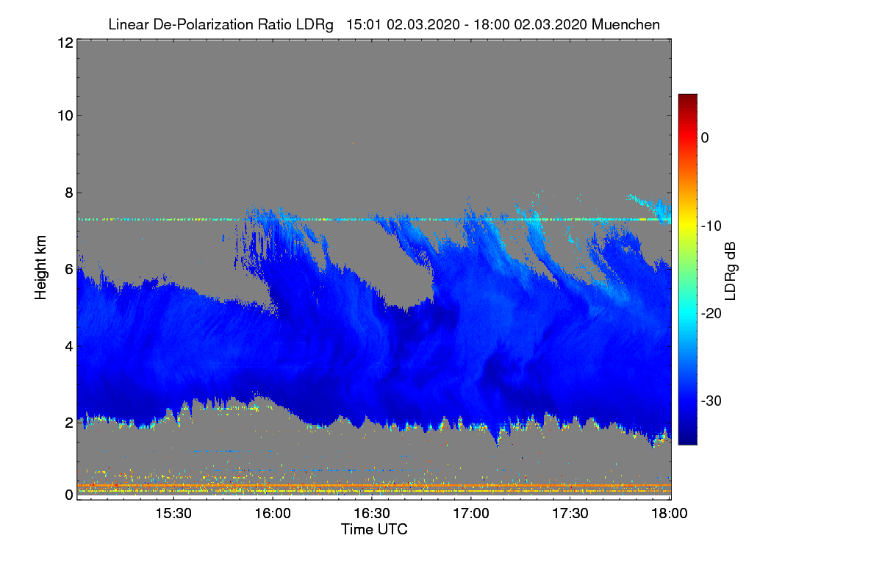Click the 12 km height tick label

click(x=65, y=43)
